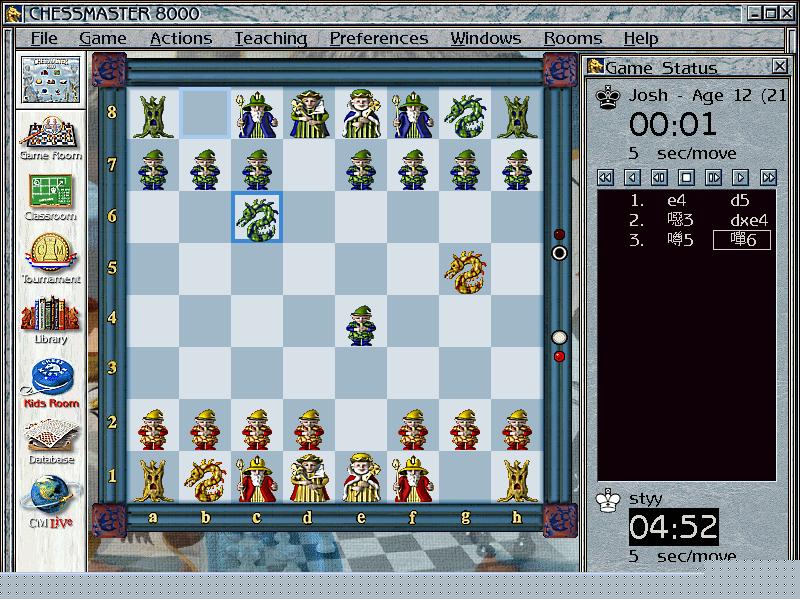Click the Chessmaster 8000 main room thumbnail
The height and width of the screenshot is (599, 800).
(51, 80)
